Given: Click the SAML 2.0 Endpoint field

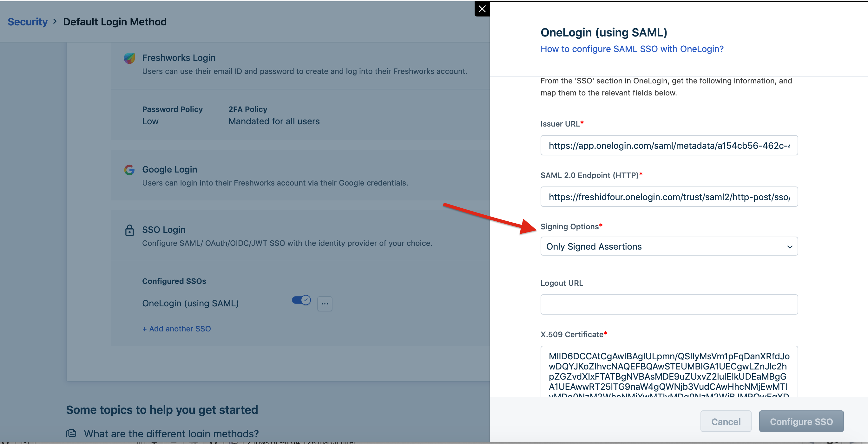Looking at the screenshot, I should [668, 197].
